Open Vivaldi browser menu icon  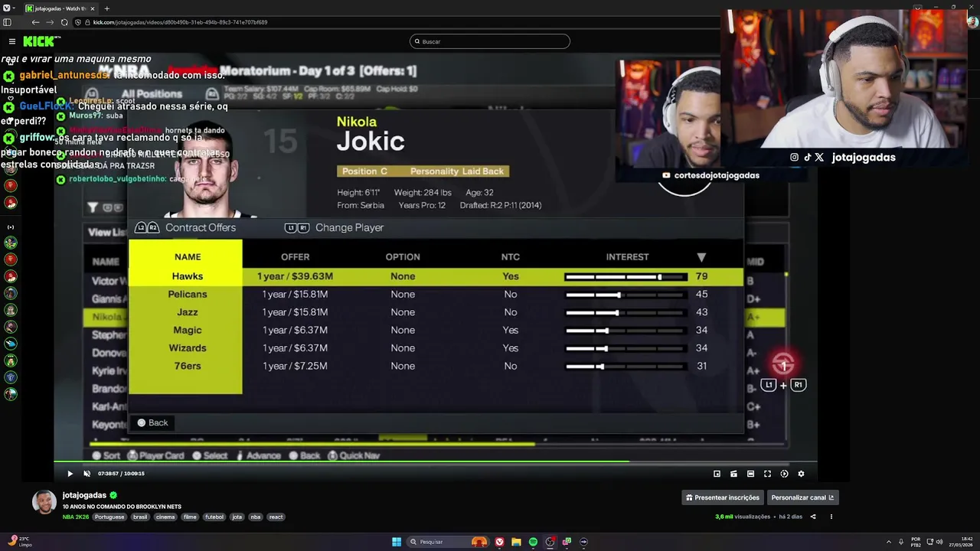tap(7, 8)
